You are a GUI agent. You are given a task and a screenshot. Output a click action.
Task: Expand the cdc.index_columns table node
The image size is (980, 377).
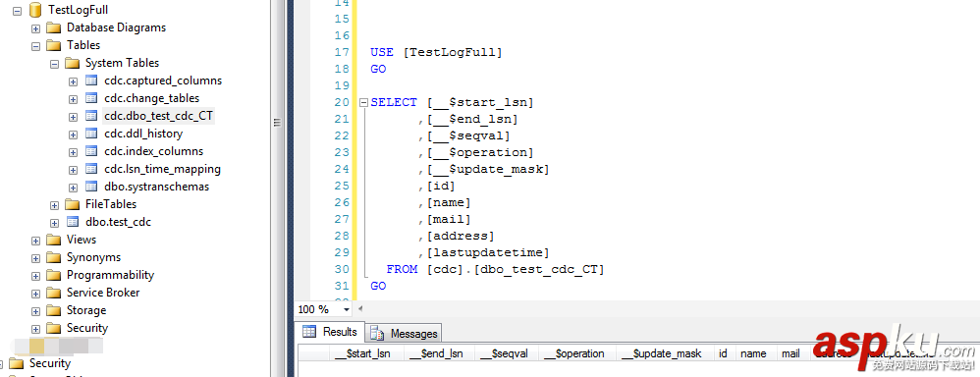[73, 152]
